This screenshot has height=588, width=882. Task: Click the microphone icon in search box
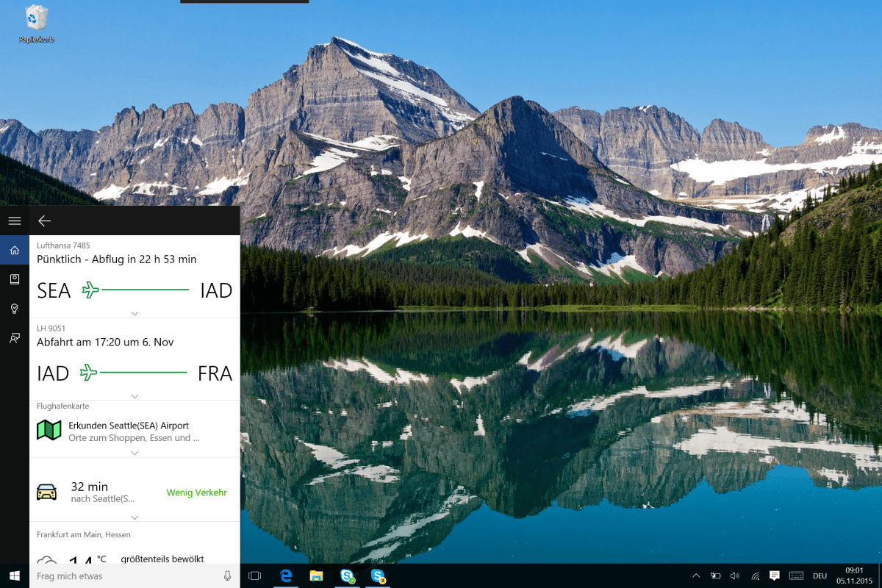227,576
